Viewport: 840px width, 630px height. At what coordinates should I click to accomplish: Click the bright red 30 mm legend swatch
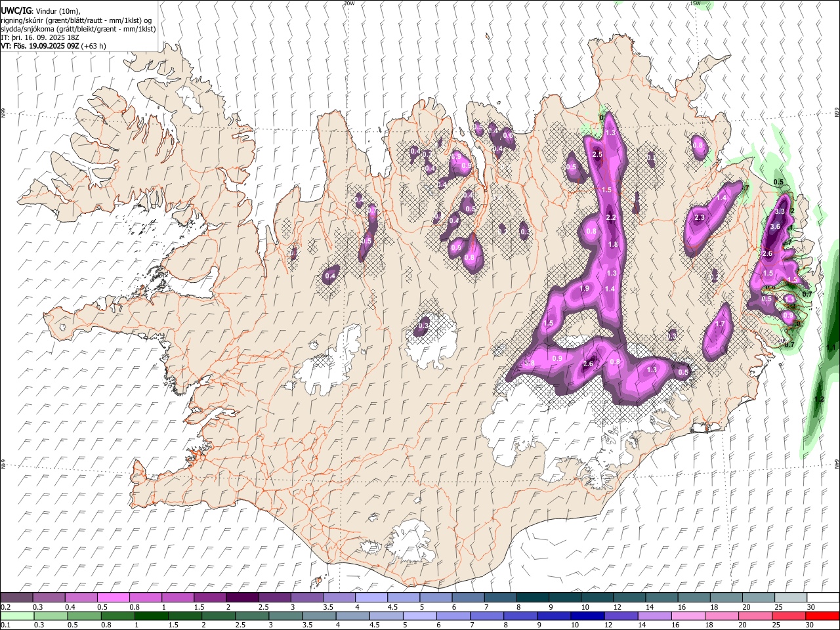pyautogui.click(x=822, y=616)
